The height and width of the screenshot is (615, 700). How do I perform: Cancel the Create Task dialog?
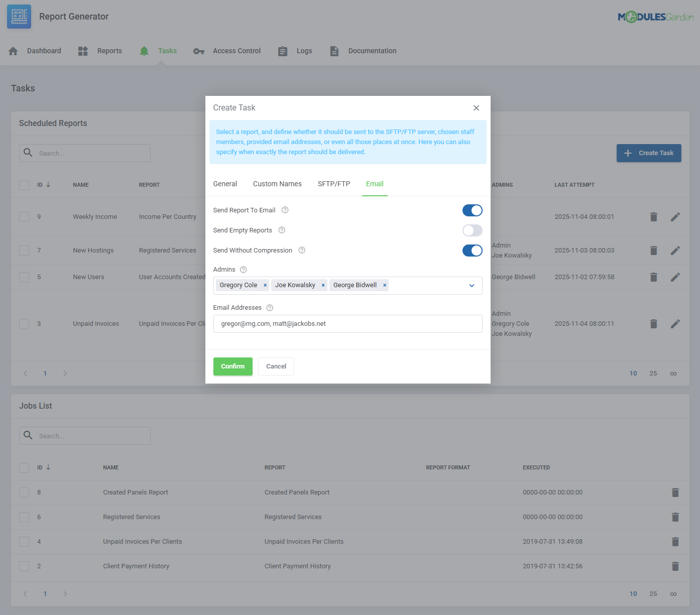pos(276,366)
